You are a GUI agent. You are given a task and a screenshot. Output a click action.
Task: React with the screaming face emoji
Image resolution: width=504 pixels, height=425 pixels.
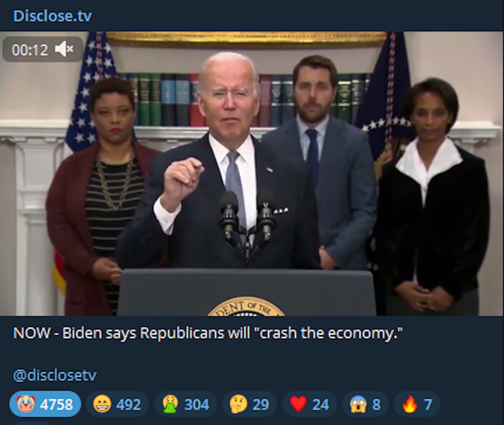[x=358, y=404]
